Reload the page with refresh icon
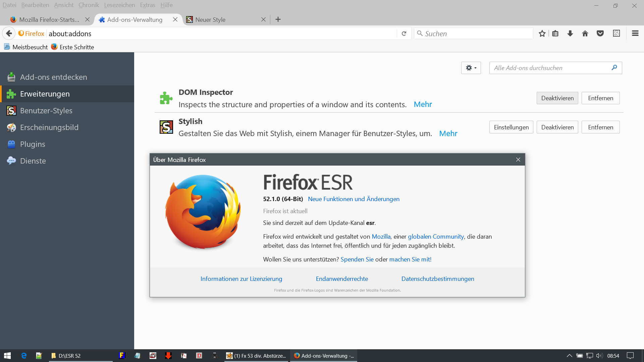 pyautogui.click(x=404, y=34)
